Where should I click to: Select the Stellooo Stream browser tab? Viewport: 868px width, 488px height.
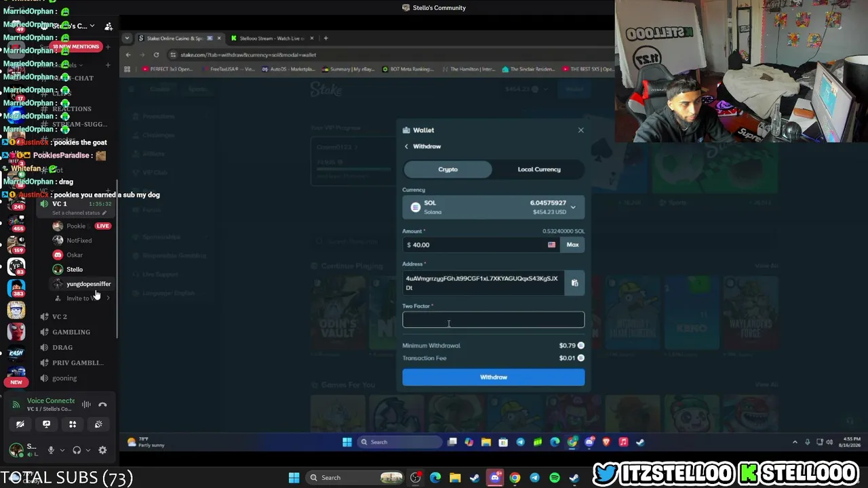[x=271, y=38]
